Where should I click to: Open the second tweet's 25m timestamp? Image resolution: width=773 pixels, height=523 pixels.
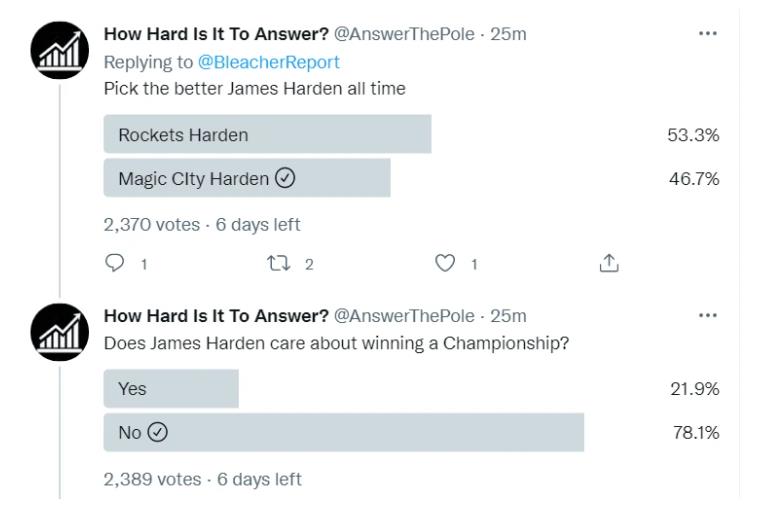tap(509, 316)
